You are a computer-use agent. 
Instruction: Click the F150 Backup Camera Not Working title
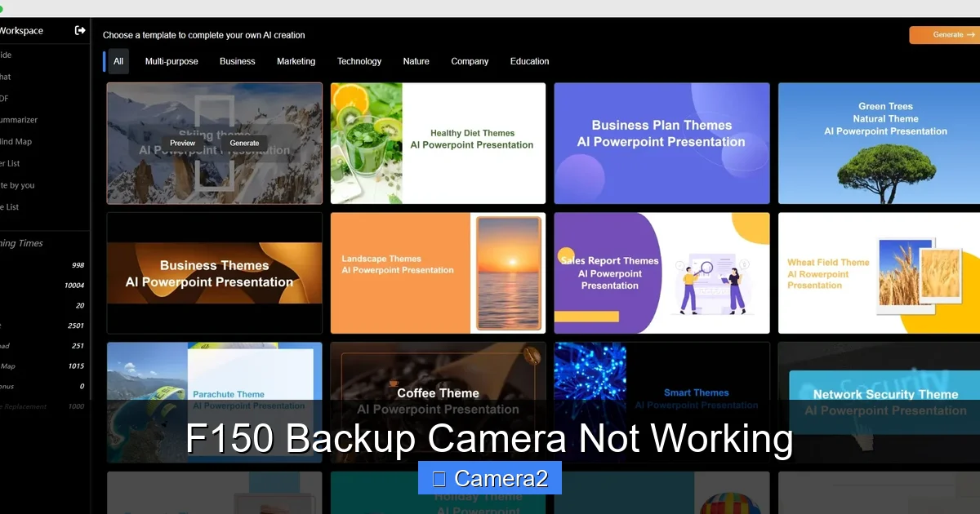(489, 439)
